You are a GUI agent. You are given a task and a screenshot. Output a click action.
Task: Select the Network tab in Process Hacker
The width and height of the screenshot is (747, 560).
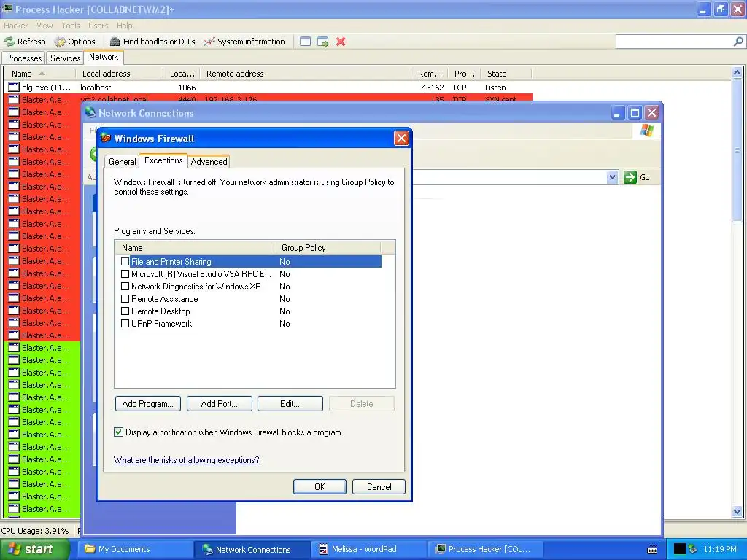(x=104, y=57)
